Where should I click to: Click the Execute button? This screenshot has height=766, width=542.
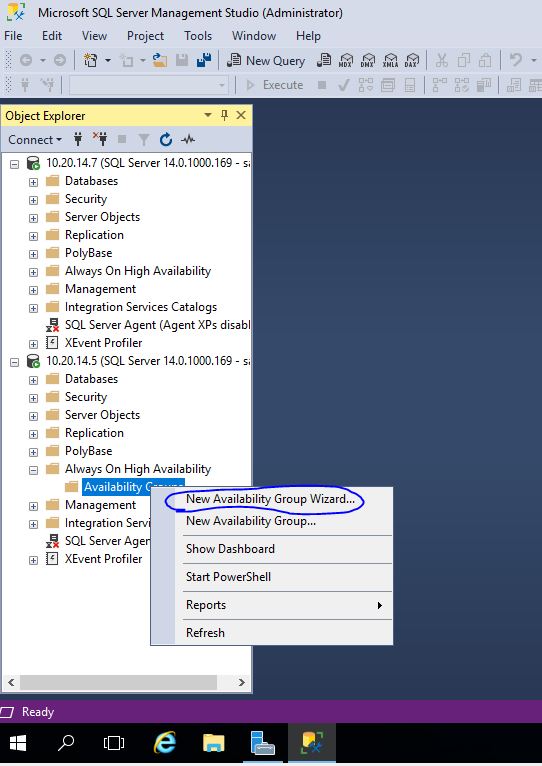[x=275, y=85]
